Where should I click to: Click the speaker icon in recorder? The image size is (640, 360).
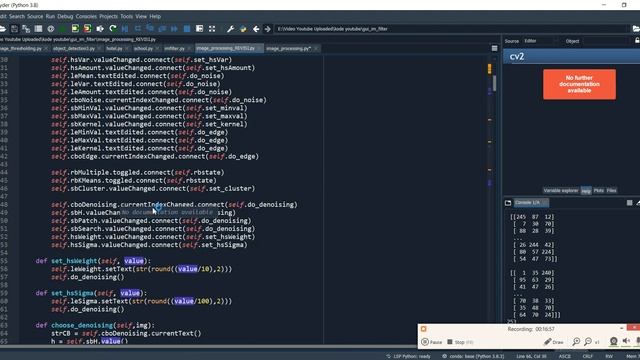click(x=626, y=342)
